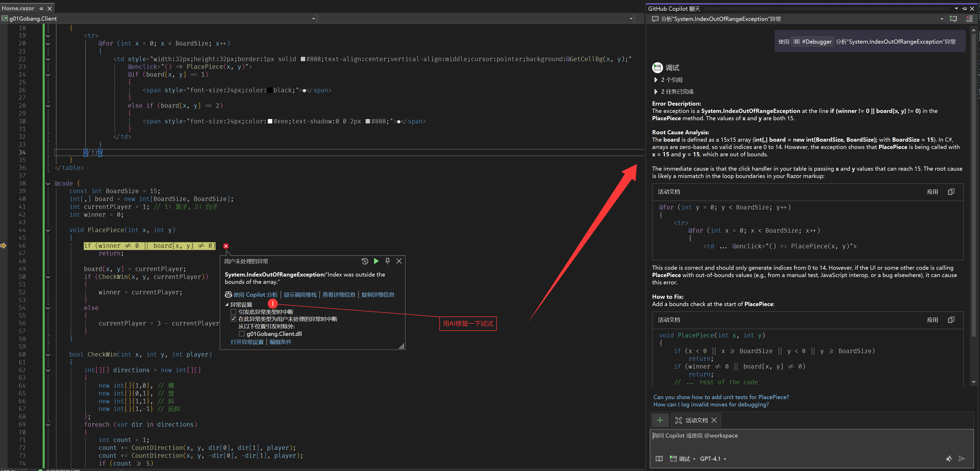This screenshot has height=471, width=980.
Task: Collapse the '异常设置' section in popup
Action: [227, 305]
